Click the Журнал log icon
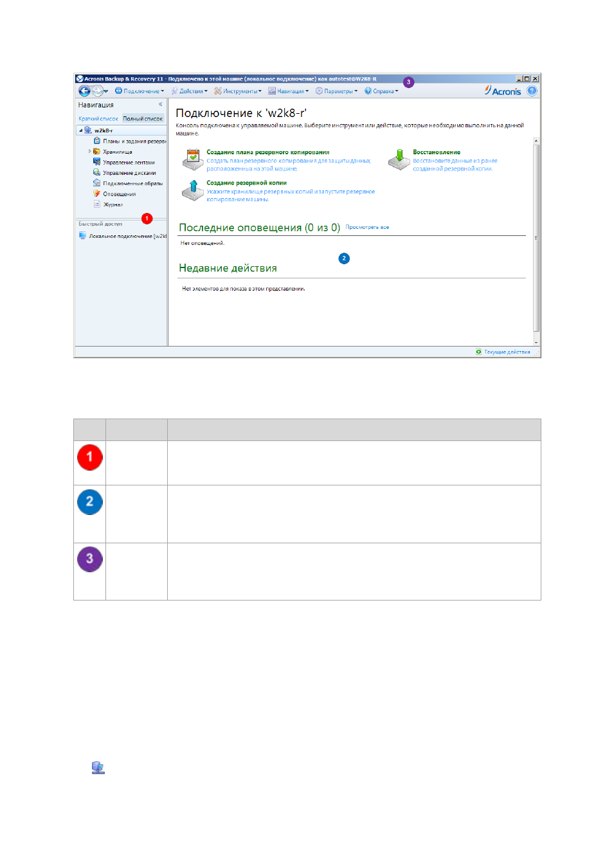Viewport: 614px width, 868px height. pyautogui.click(x=97, y=204)
